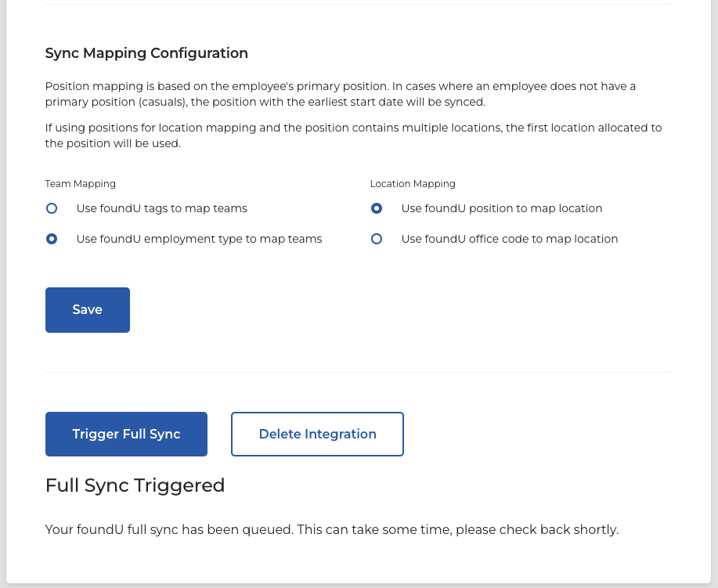Click the divider line below Save button

point(358,372)
